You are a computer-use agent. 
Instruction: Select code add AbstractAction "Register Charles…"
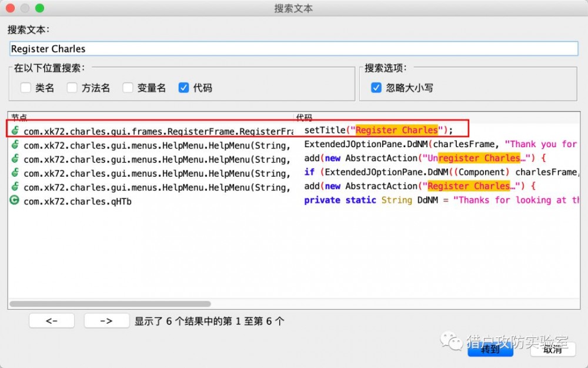click(x=420, y=186)
